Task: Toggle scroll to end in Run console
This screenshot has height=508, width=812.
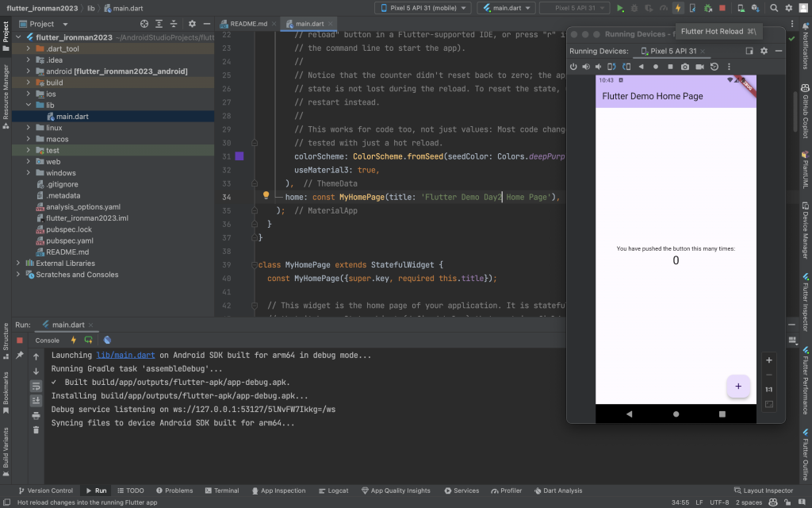Action: tap(36, 400)
